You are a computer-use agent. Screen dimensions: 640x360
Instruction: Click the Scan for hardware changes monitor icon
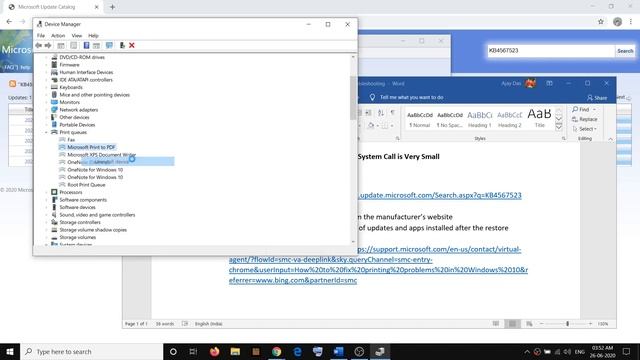[x=109, y=45]
